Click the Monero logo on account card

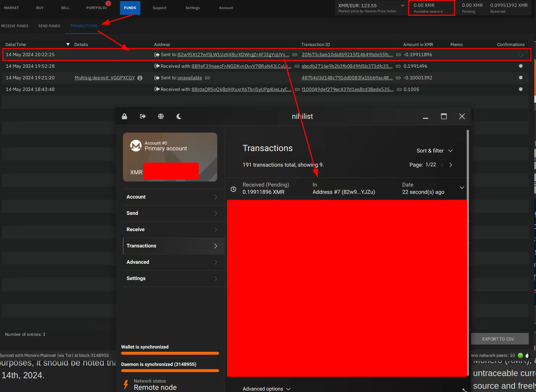coord(136,146)
